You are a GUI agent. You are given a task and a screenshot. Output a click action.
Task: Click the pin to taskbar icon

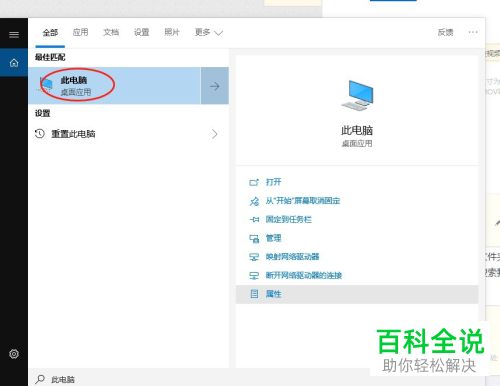pos(254,220)
